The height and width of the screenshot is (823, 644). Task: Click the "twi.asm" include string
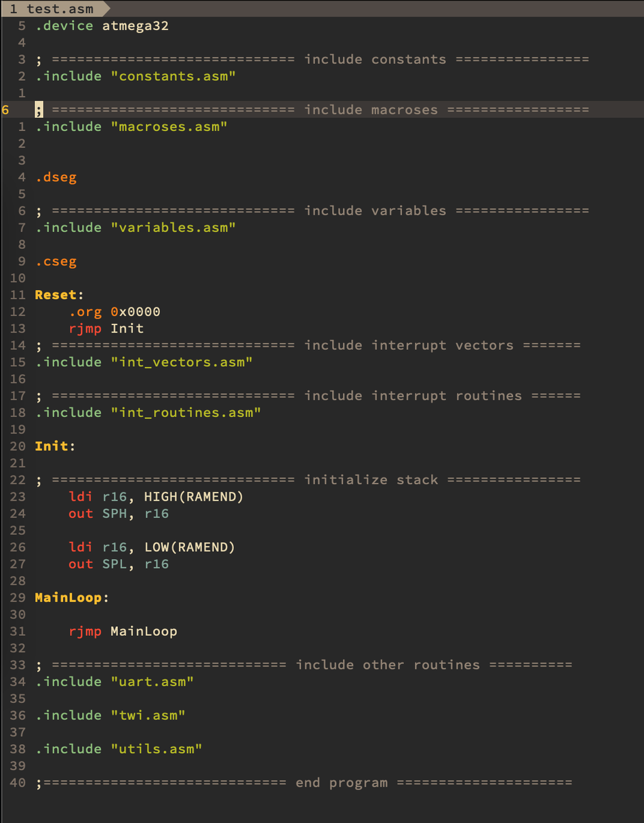coord(148,715)
